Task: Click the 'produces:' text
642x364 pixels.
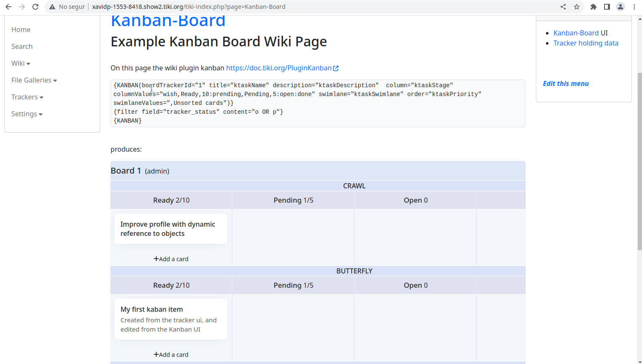Action: pyautogui.click(x=126, y=149)
